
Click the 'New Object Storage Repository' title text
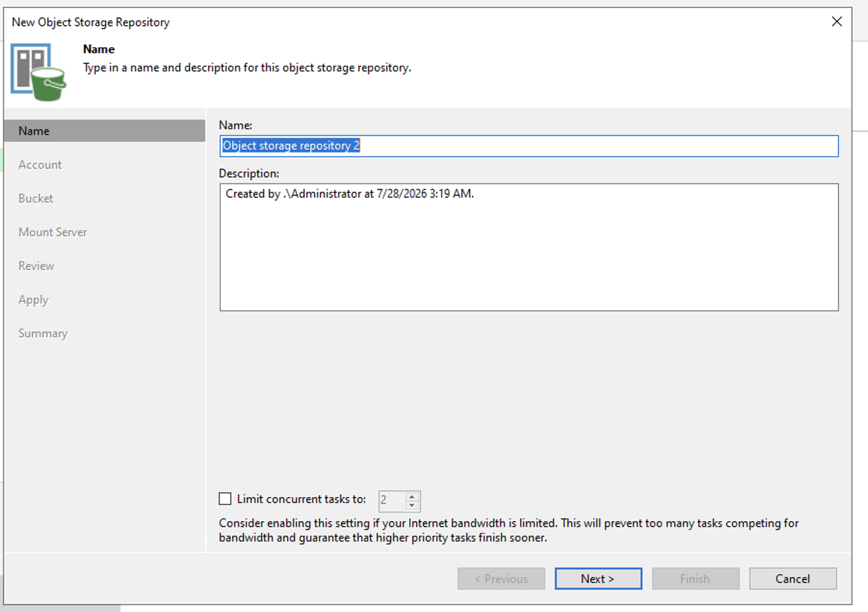point(91,22)
